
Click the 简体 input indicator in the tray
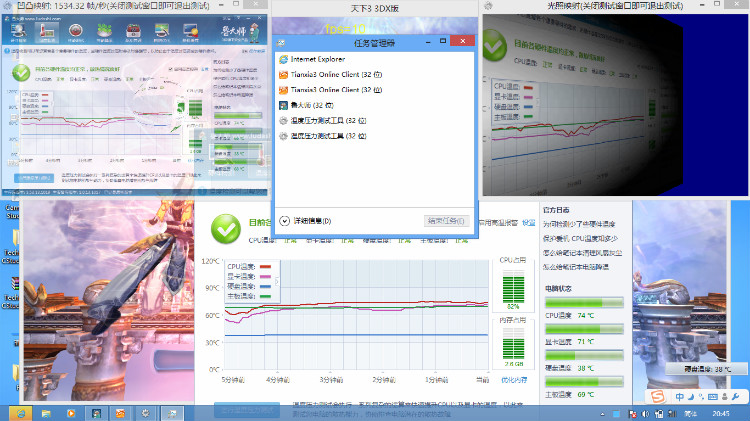click(691, 414)
